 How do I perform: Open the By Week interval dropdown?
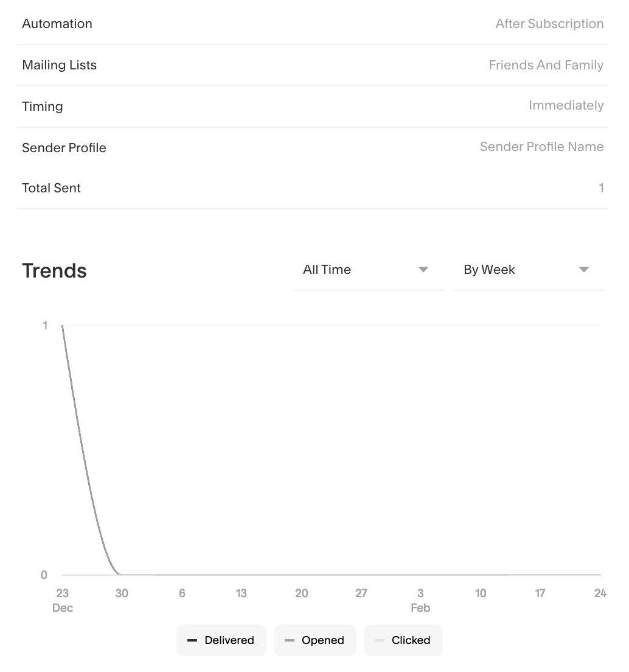coord(528,270)
